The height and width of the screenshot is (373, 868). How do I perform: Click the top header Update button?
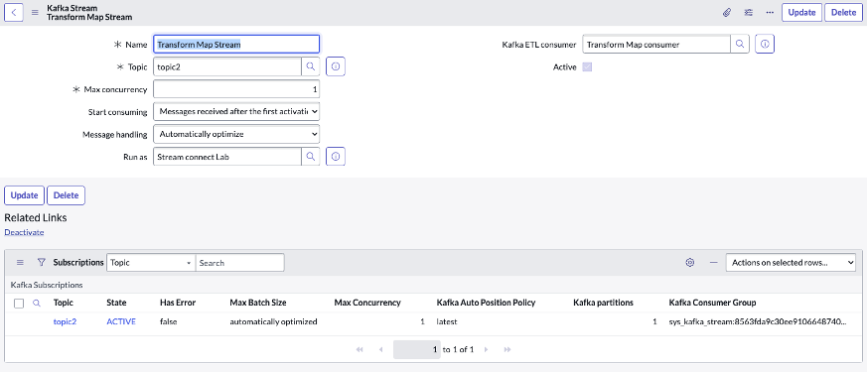click(801, 12)
